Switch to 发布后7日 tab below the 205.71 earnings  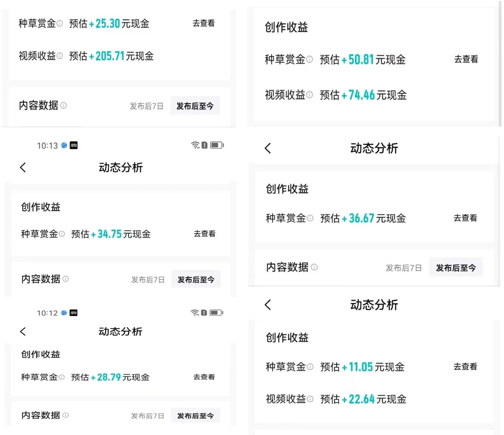click(x=146, y=106)
